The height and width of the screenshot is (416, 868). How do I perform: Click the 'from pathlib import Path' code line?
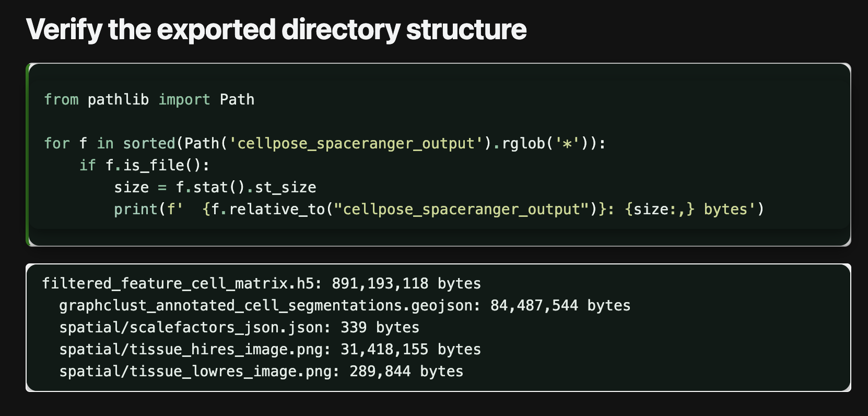pyautogui.click(x=149, y=99)
